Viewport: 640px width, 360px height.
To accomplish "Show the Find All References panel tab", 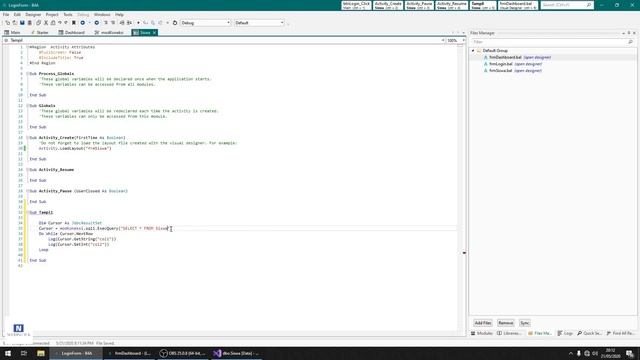I will (x=620, y=333).
